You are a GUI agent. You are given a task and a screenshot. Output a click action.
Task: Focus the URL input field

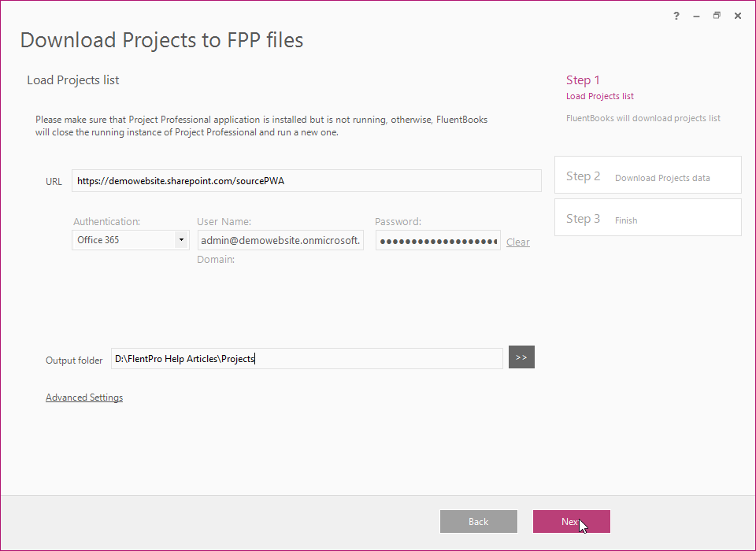coord(306,181)
